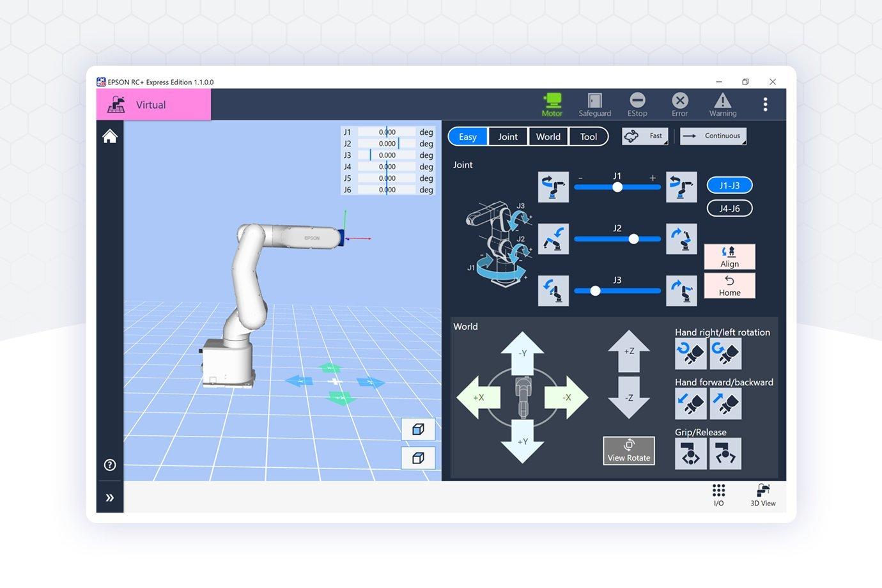Open the Warning status icon
The width and height of the screenshot is (882, 588).
(x=722, y=104)
